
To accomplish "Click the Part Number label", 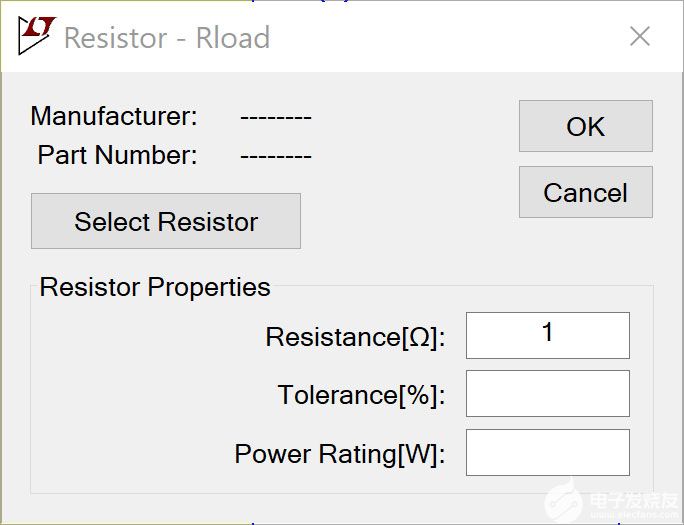I will point(117,155).
